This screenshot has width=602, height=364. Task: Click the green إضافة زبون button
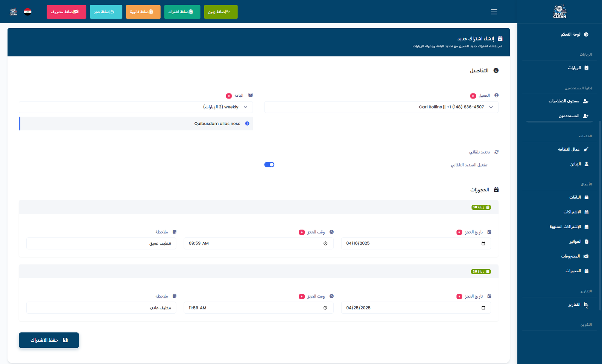(x=220, y=12)
